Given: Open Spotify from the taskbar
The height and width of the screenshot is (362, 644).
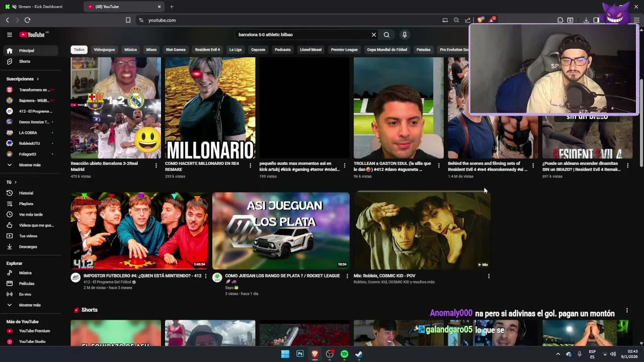Looking at the screenshot, I should 344,354.
